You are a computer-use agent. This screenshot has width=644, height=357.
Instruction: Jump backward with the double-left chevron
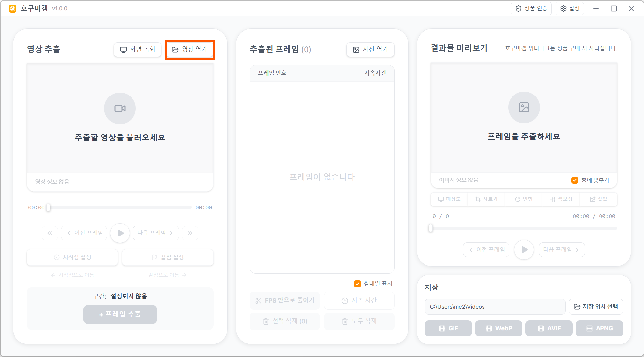coord(50,233)
